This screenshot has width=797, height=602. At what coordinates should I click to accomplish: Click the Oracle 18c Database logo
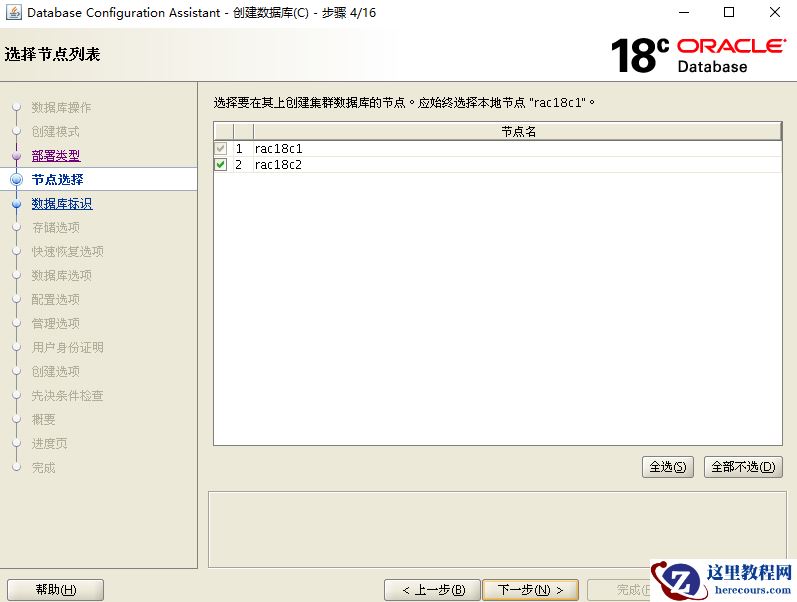coord(699,54)
